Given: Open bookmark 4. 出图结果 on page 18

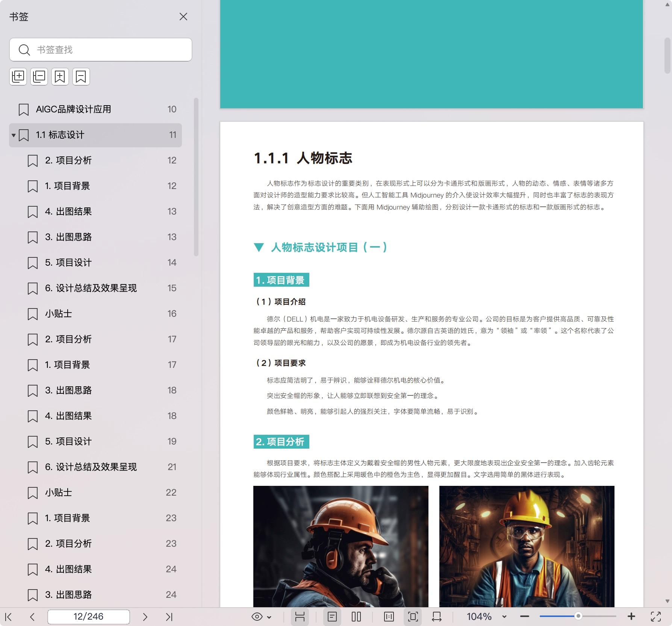Looking at the screenshot, I should click(x=95, y=416).
